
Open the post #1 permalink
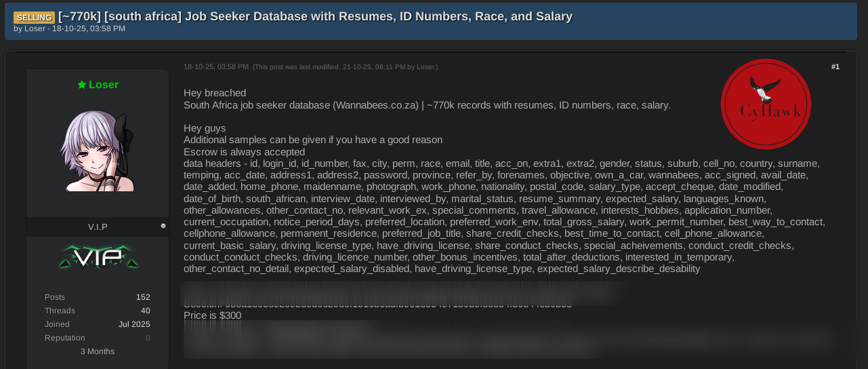tap(835, 66)
